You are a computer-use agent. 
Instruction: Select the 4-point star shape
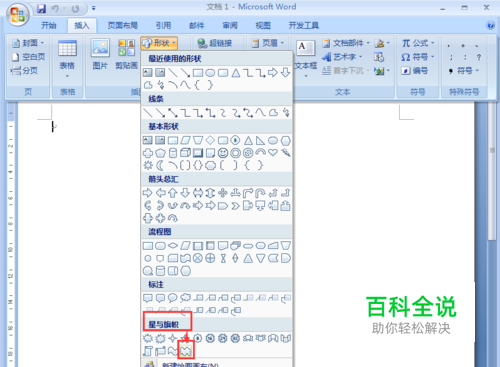tap(173, 338)
